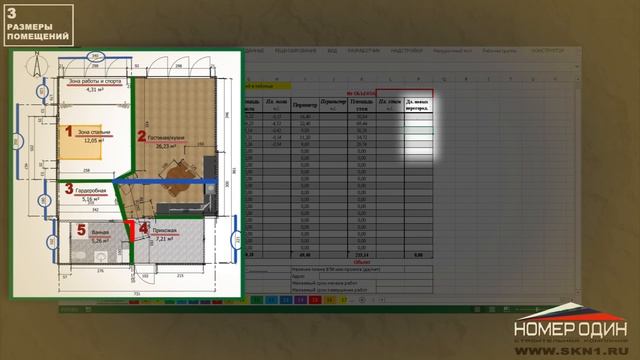Switch to the light blue sheet tab
This screenshot has width=640, height=360.
(x=271, y=300)
